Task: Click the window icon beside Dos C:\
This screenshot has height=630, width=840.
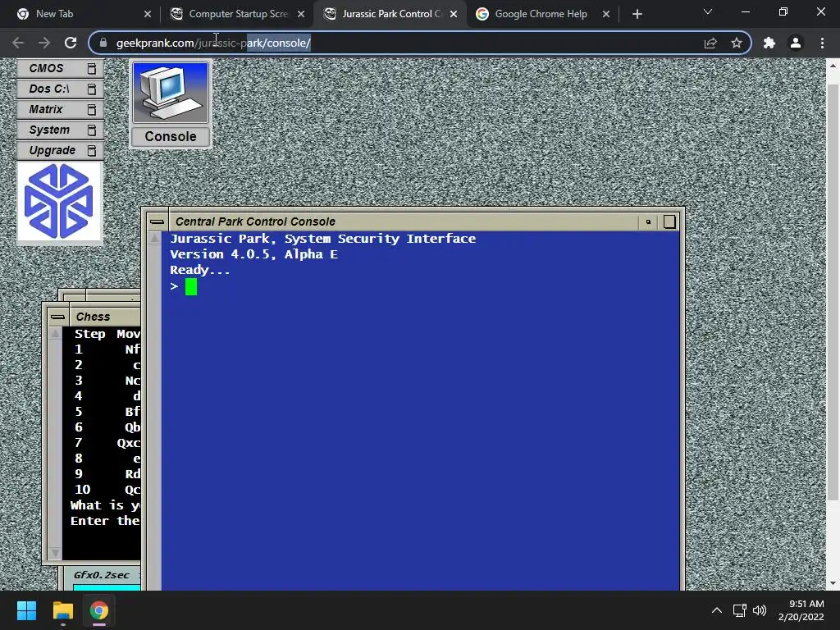Action: [x=92, y=89]
